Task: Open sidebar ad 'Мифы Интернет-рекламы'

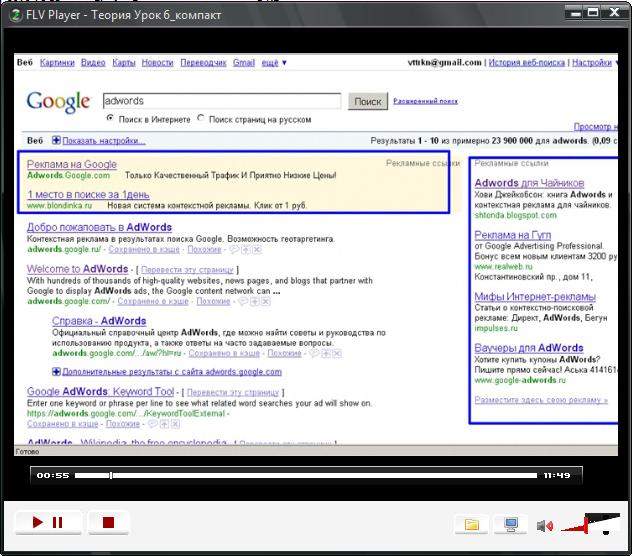Action: coord(535,297)
